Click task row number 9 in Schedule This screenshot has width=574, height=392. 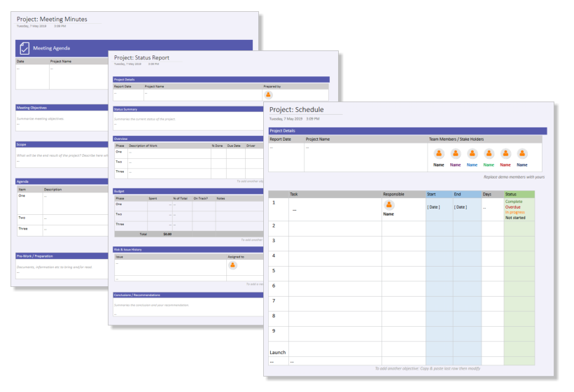click(274, 331)
